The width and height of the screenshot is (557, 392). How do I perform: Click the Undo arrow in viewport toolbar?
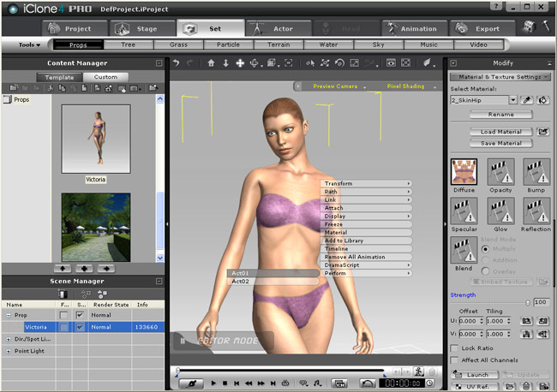[177, 63]
